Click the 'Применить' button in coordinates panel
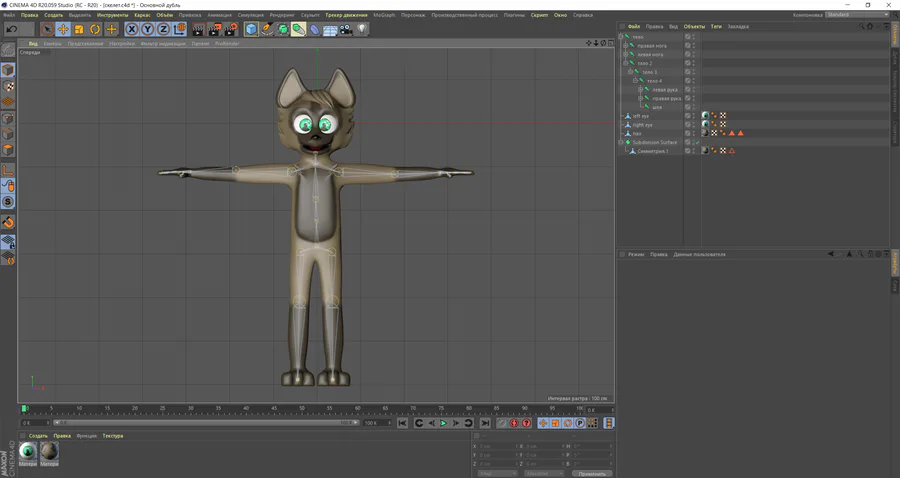The image size is (900, 478). coord(592,473)
